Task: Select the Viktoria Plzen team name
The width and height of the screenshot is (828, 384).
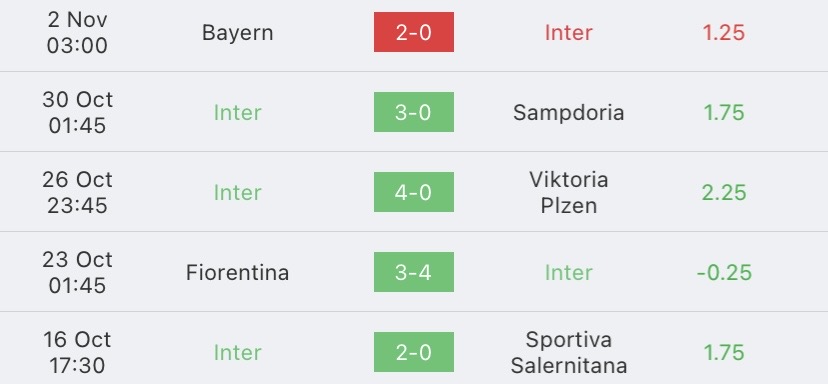Action: point(568,192)
